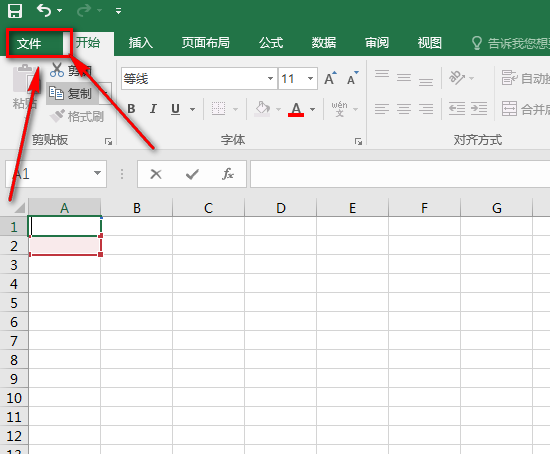Screen dimensions: 550x454
Task: Click the Borders icon in font group
Action: [219, 109]
